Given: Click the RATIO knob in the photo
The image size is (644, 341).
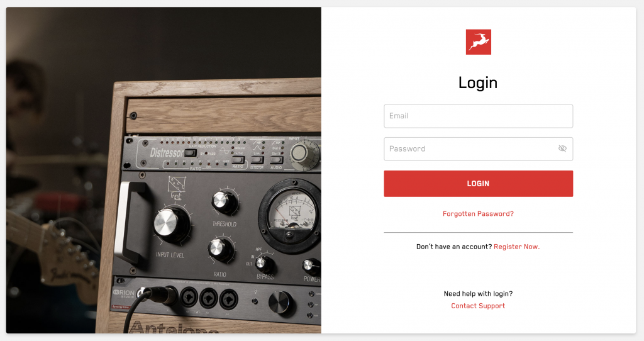Looking at the screenshot, I should [x=221, y=249].
